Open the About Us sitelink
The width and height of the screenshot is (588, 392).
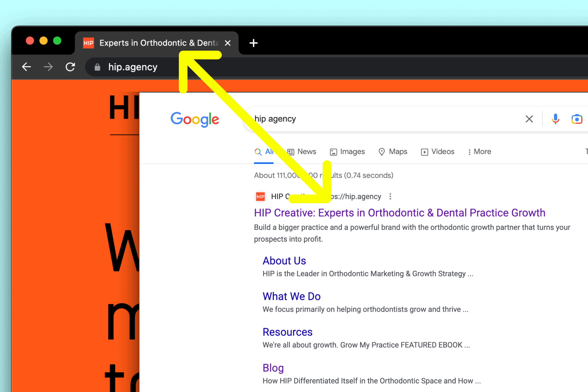pos(284,261)
